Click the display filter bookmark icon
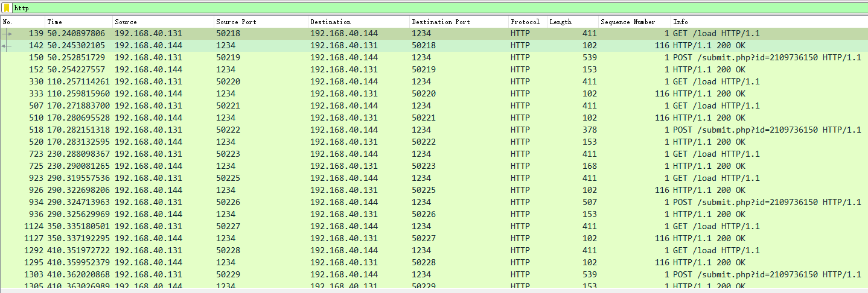 [x=7, y=8]
